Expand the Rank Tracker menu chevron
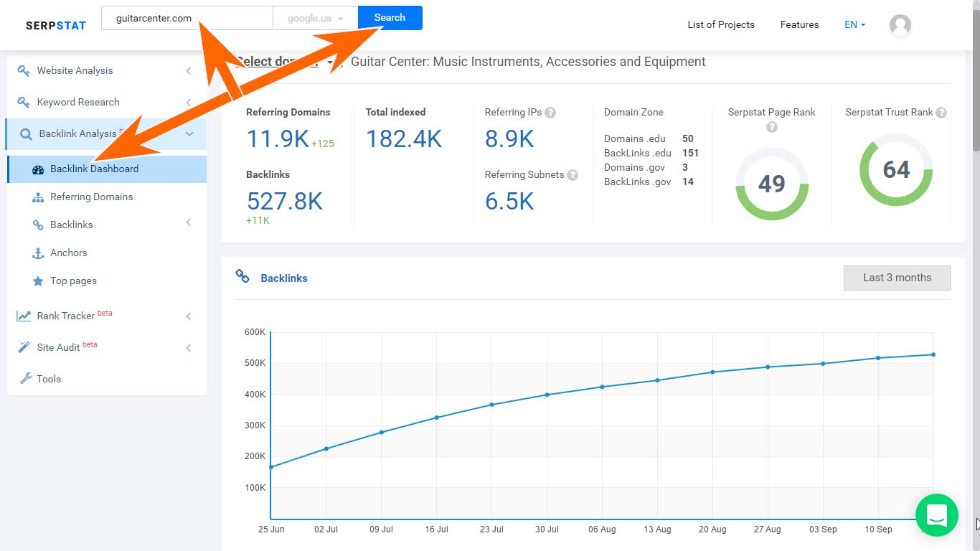The width and height of the screenshot is (980, 551). tap(189, 316)
